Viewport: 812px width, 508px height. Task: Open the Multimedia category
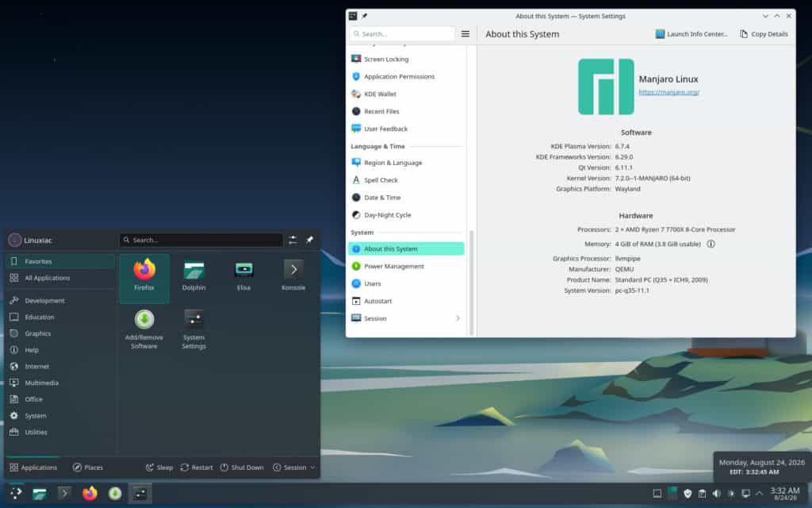click(x=60, y=383)
